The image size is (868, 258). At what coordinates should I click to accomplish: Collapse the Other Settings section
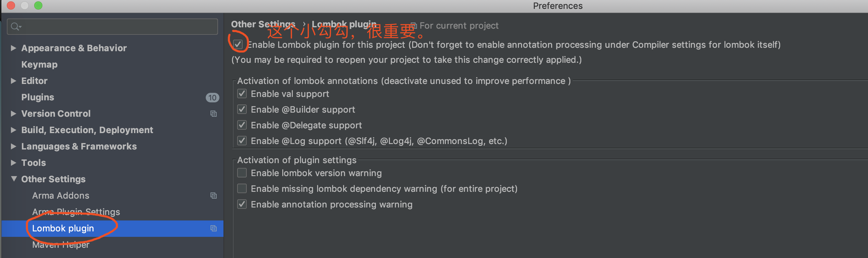(x=14, y=179)
